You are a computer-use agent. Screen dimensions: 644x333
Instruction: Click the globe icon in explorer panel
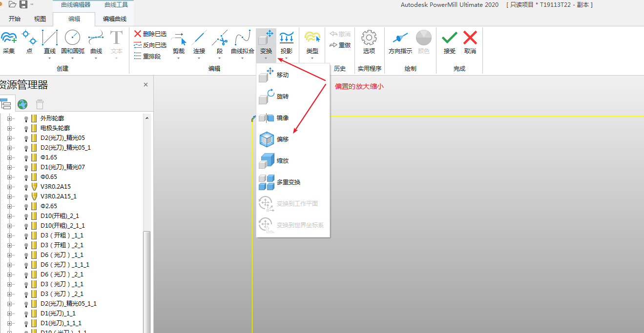(22, 104)
